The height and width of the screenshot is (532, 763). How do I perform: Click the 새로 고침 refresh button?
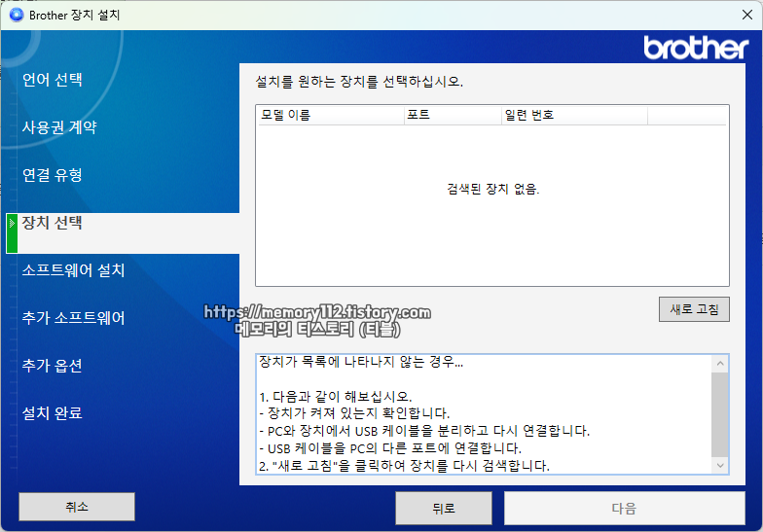694,309
